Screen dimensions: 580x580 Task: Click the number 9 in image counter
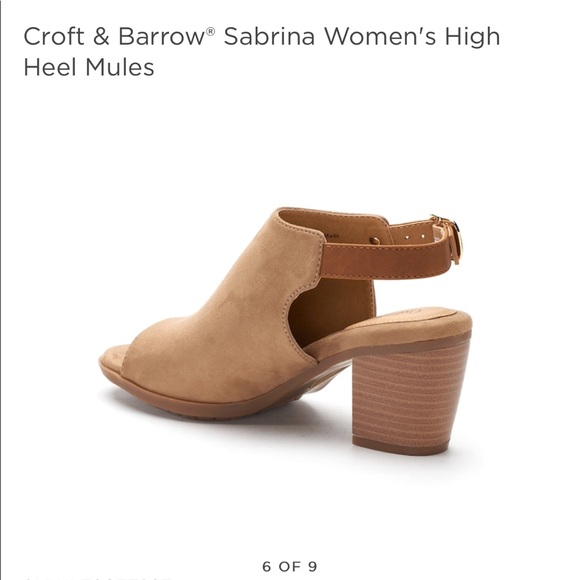(312, 566)
